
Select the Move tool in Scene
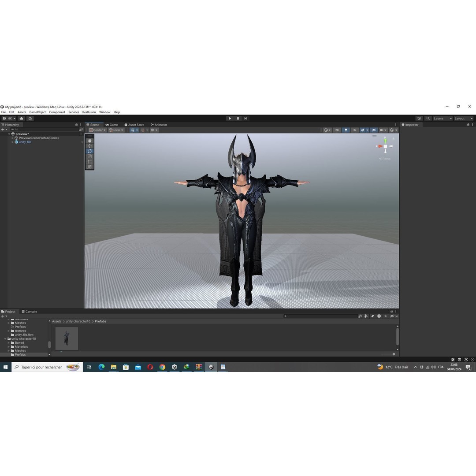click(x=89, y=146)
